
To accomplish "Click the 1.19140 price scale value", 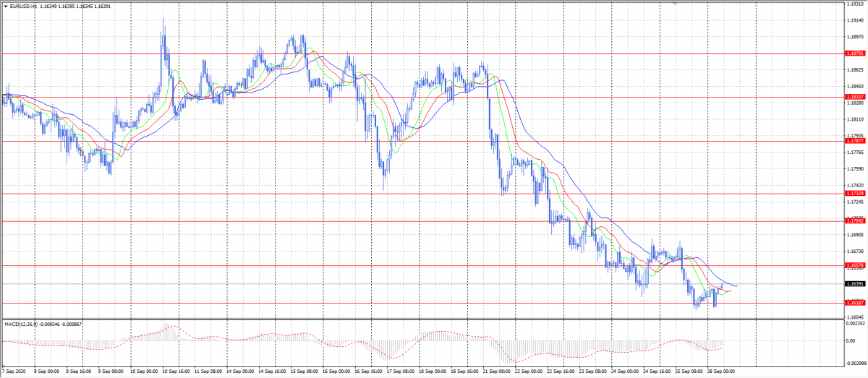I will coord(855,20).
